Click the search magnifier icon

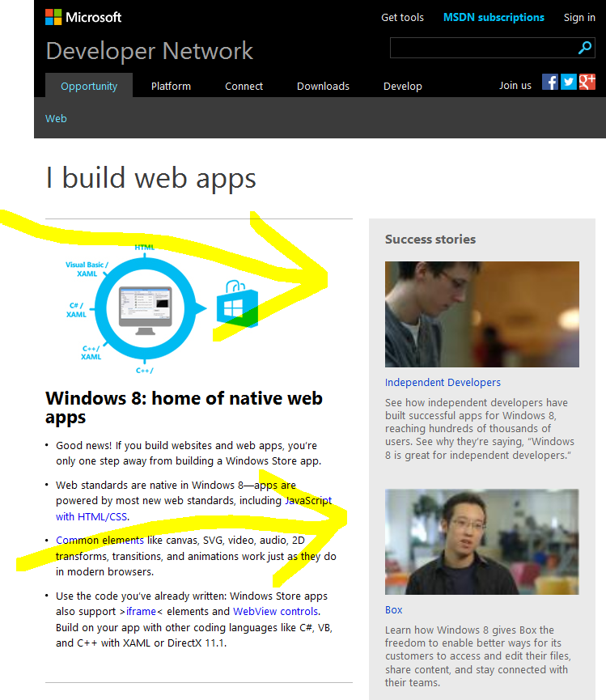(585, 47)
